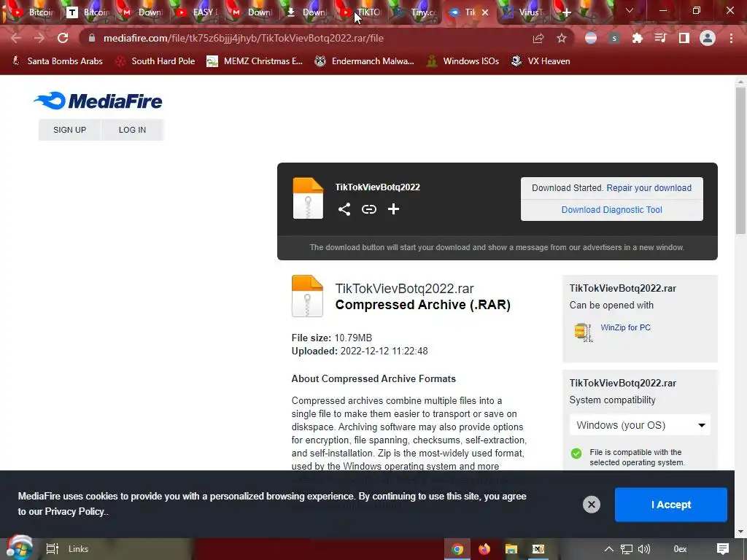747x560 pixels.
Task: Switch to the EASY tab
Action: point(197,12)
